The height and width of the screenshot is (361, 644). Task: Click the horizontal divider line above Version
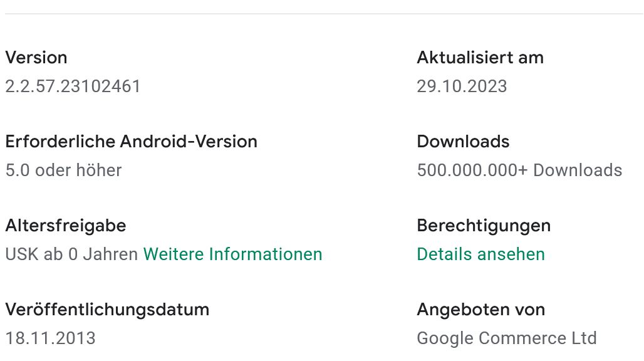[322, 14]
